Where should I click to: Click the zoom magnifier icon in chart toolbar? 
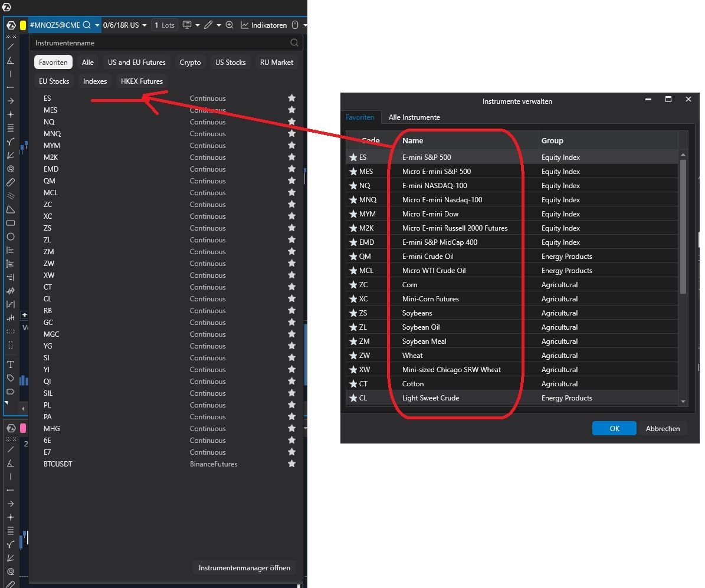tap(229, 25)
